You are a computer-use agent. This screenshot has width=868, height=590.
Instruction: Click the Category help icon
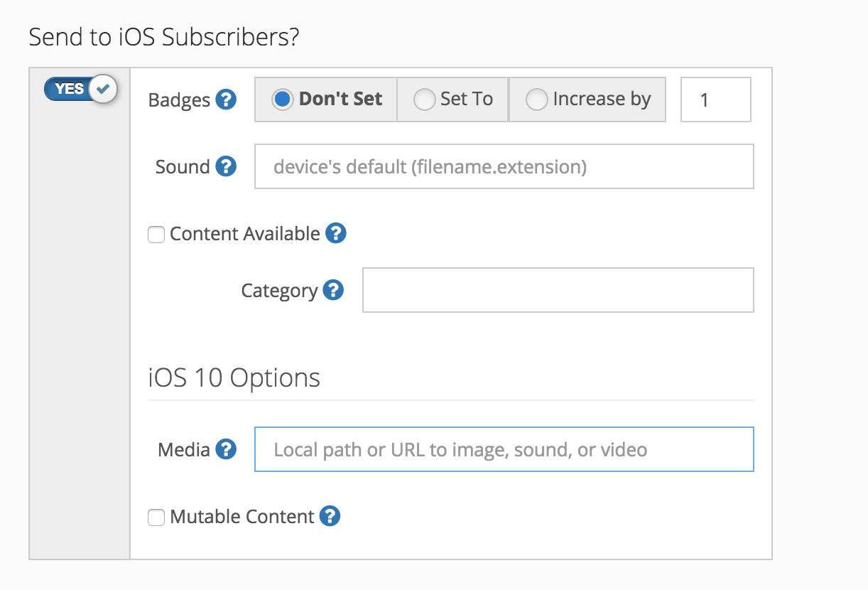click(333, 290)
